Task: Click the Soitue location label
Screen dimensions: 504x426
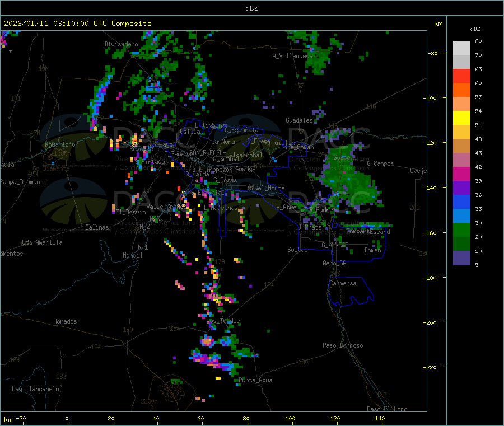Action: click(297, 250)
